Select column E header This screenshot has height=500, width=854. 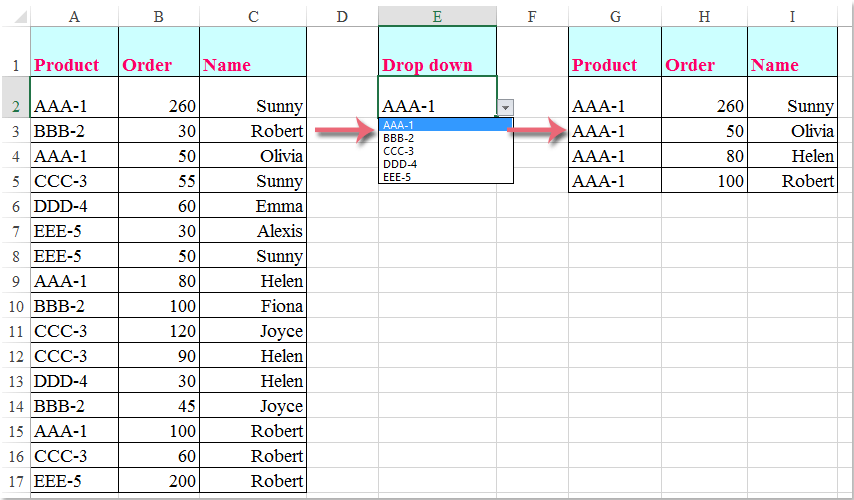[437, 17]
